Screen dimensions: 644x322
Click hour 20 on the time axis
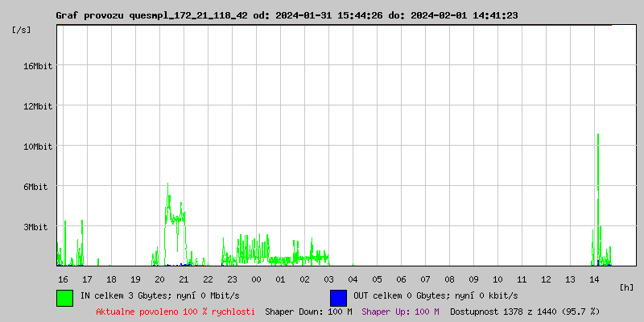pos(160,279)
